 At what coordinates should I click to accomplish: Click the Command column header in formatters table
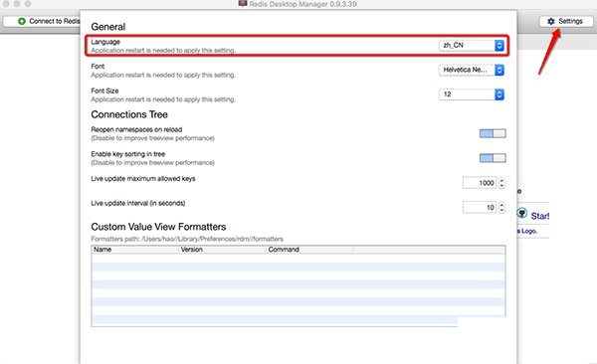(x=309, y=250)
